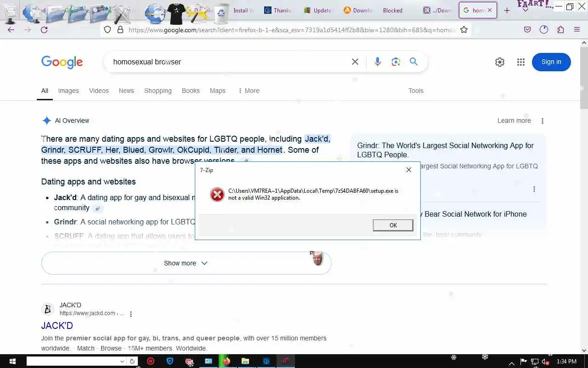Image resolution: width=588 pixels, height=368 pixels.
Task: Expand the More search filters menu
Action: coord(249,91)
